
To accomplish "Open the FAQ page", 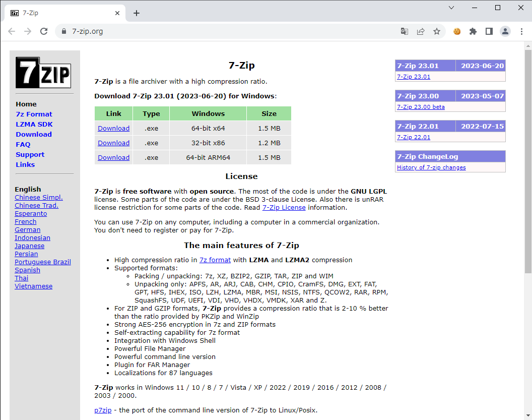I will (23, 144).
